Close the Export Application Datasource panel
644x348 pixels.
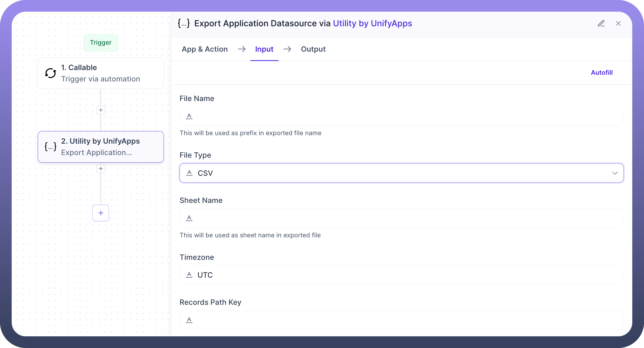tap(618, 23)
